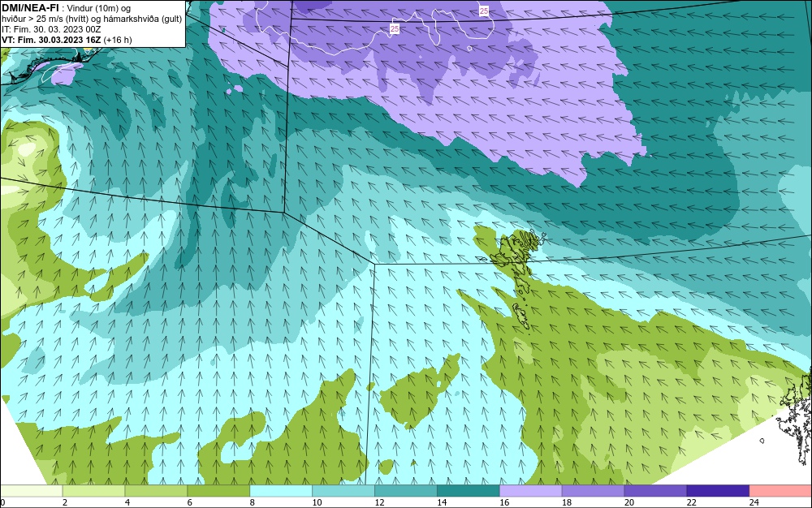The image size is (812, 508).
Task: Select the light green 2–4 legend swatch
Action: (x=93, y=491)
